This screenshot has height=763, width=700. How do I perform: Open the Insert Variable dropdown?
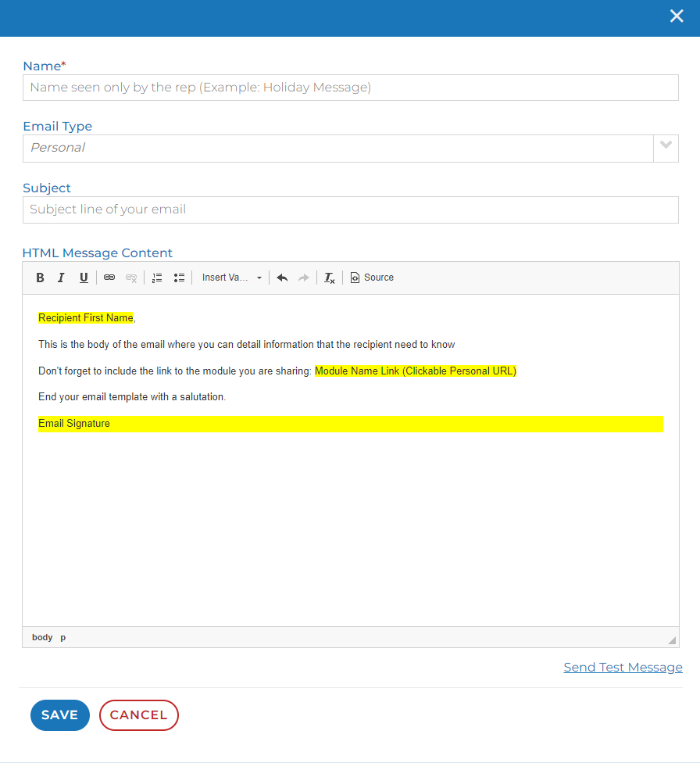click(x=232, y=278)
